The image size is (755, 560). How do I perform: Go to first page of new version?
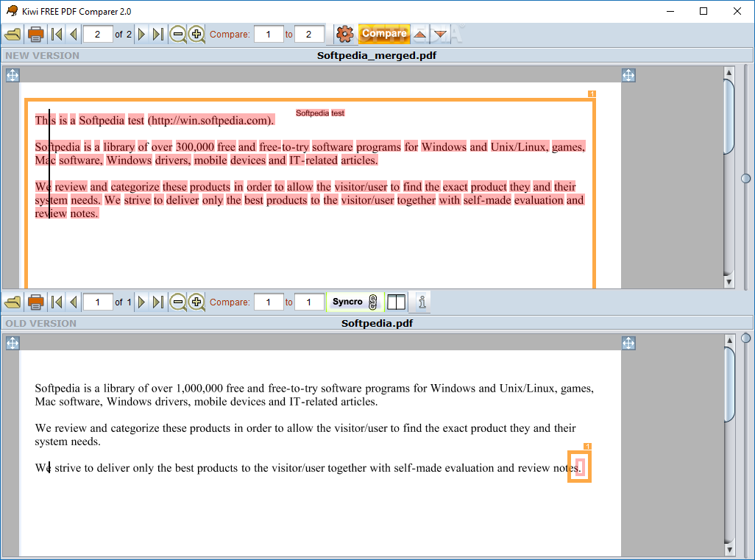pos(57,34)
